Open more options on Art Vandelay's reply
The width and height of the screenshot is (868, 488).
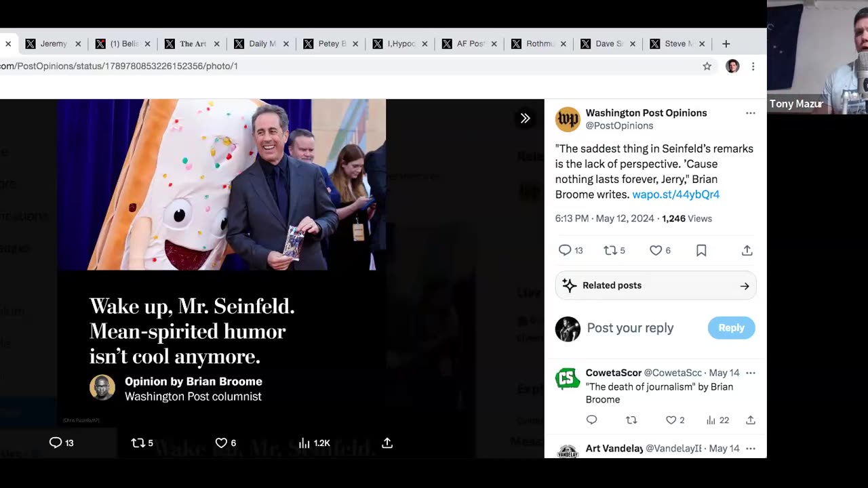point(750,448)
